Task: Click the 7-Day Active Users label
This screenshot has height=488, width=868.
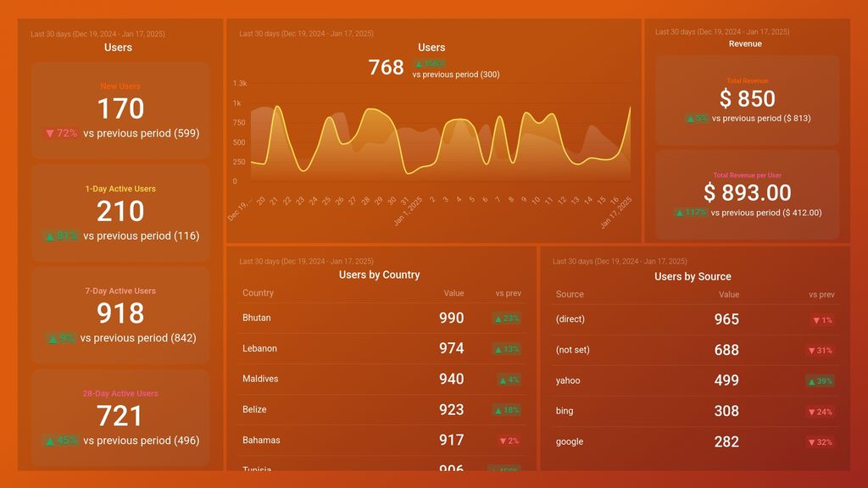Action: [x=120, y=291]
